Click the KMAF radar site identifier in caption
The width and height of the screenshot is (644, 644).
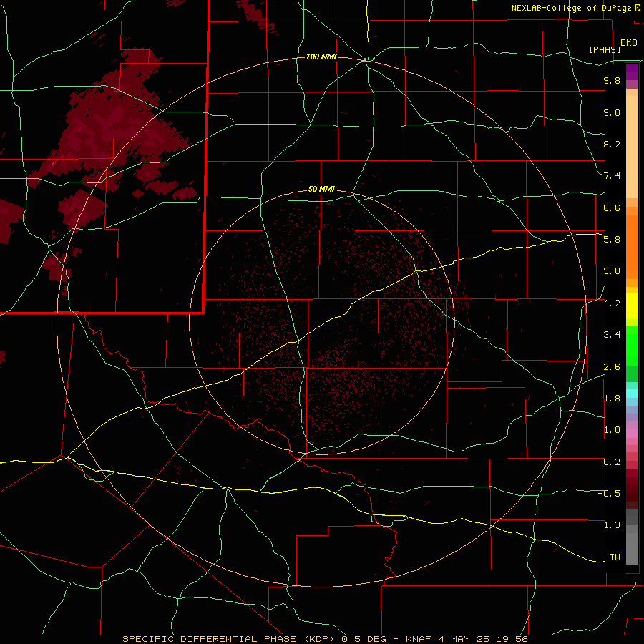click(419, 639)
